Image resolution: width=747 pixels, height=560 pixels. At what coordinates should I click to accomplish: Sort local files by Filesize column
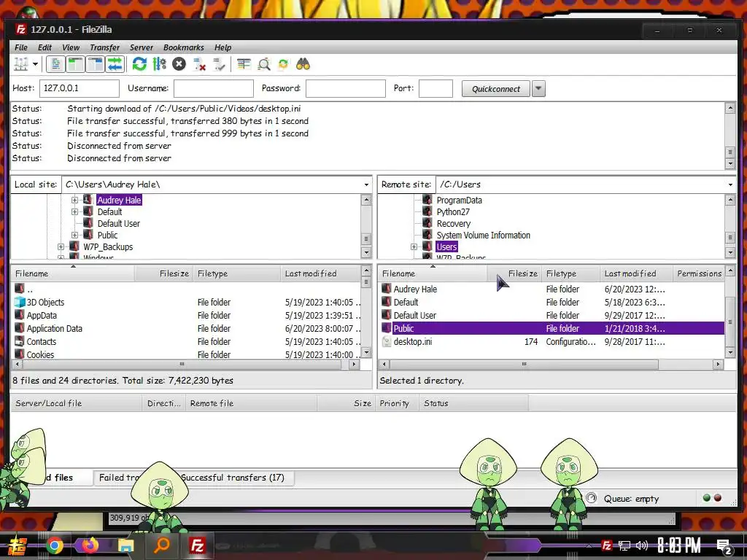pyautogui.click(x=164, y=274)
